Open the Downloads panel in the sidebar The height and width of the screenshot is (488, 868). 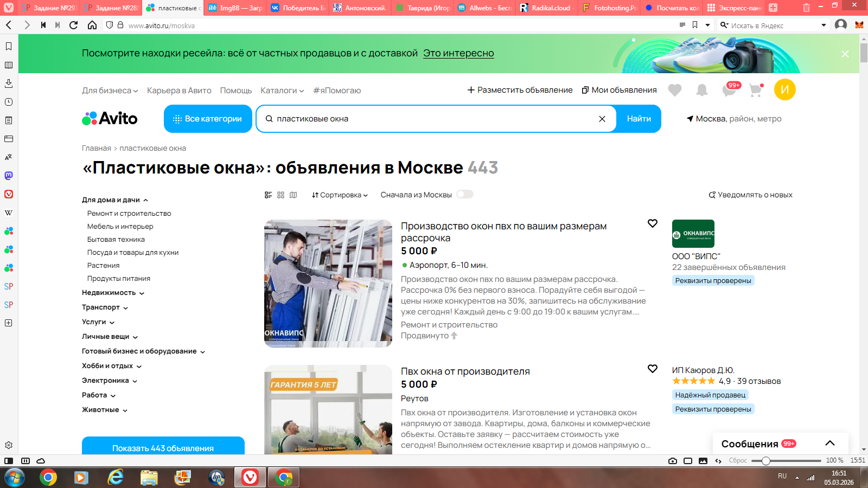point(9,84)
